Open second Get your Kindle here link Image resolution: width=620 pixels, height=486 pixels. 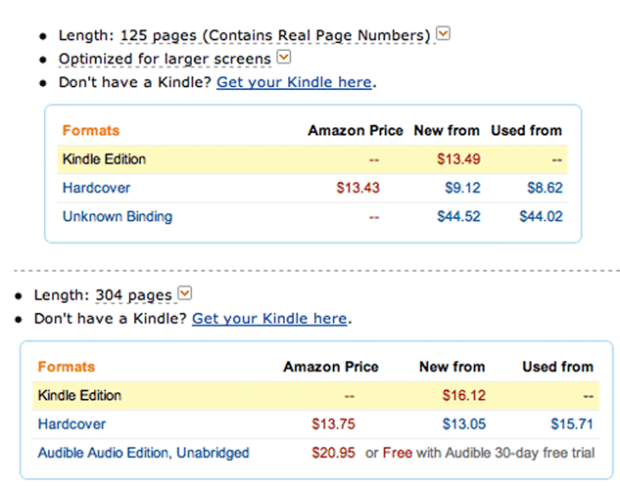269,319
